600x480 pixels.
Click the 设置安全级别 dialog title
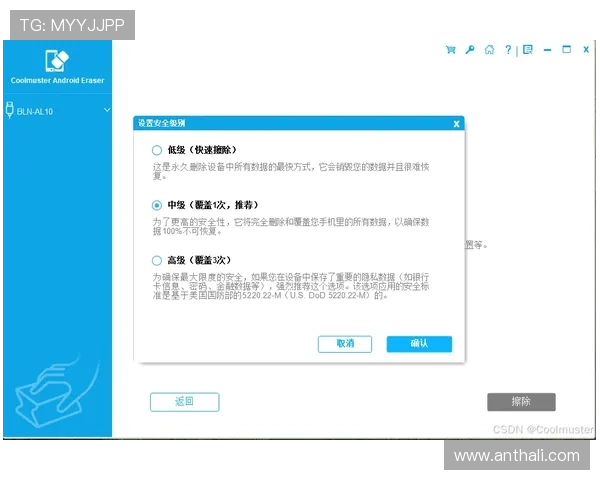(x=161, y=123)
